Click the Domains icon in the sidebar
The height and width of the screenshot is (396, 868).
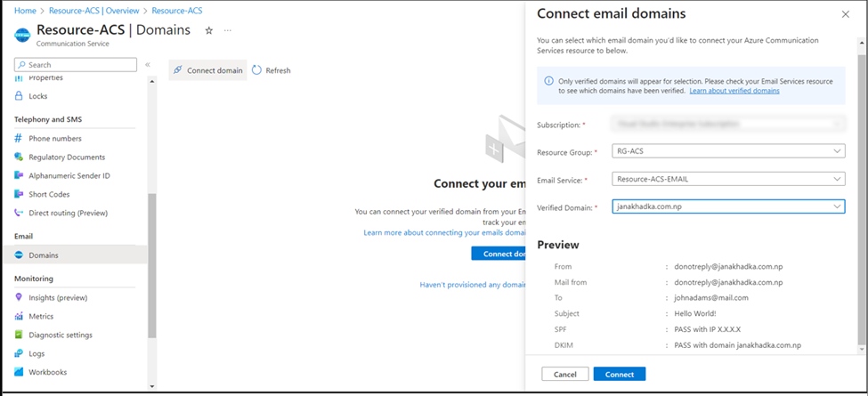point(19,255)
